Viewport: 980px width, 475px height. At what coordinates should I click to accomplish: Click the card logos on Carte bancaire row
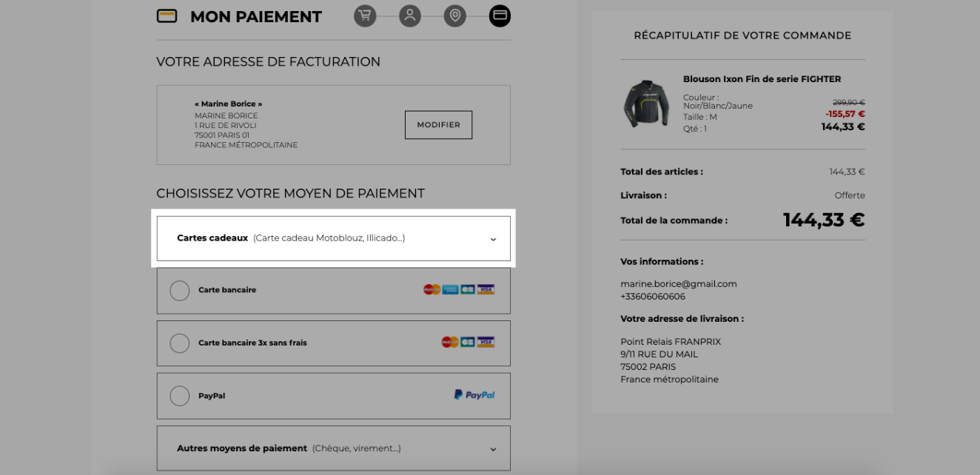point(459,289)
